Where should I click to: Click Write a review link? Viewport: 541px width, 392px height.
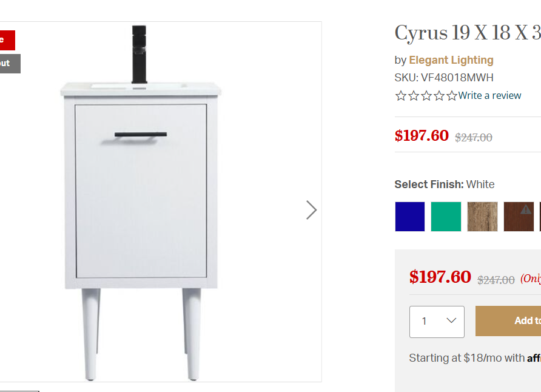click(x=489, y=96)
